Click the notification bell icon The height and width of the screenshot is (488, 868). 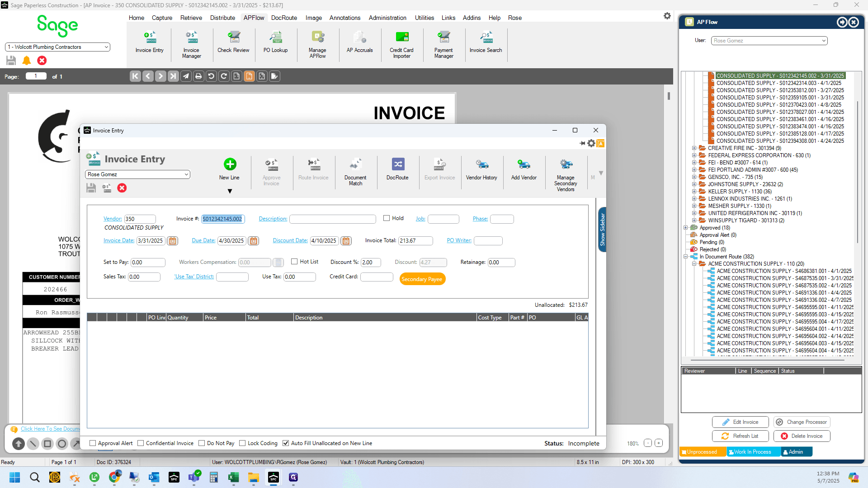pyautogui.click(x=27, y=61)
